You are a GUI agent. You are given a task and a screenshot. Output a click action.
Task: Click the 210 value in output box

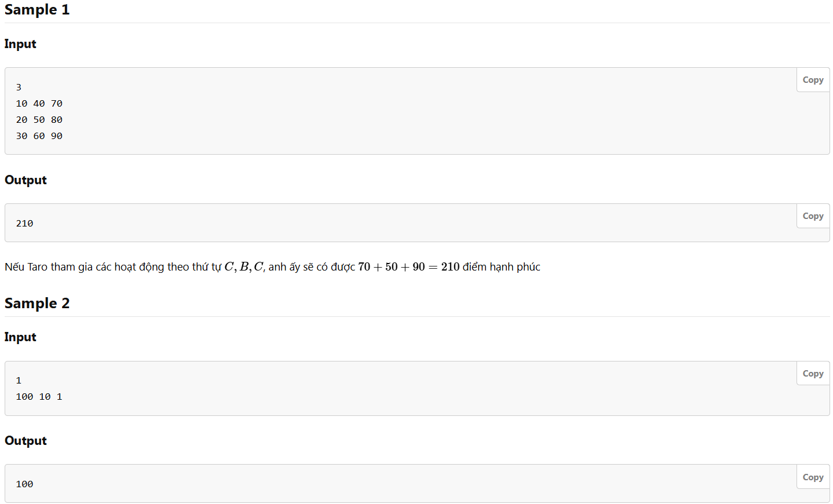24,224
